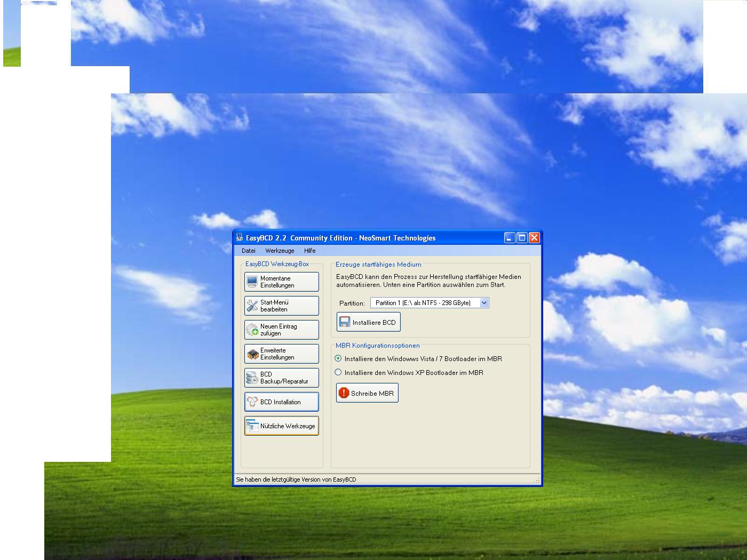This screenshot has height=560, width=747.
Task: Click the Nützliche Werkzeuge window icon
Action: 252,426
